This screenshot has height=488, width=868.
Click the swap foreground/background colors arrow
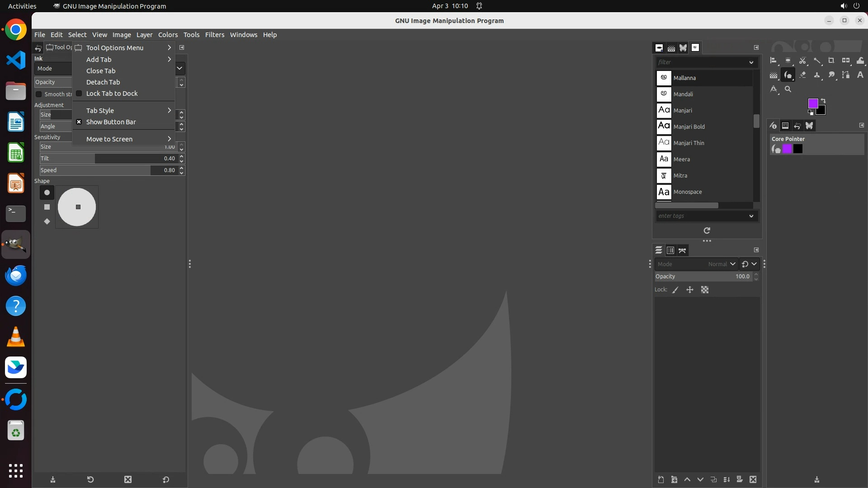click(823, 101)
